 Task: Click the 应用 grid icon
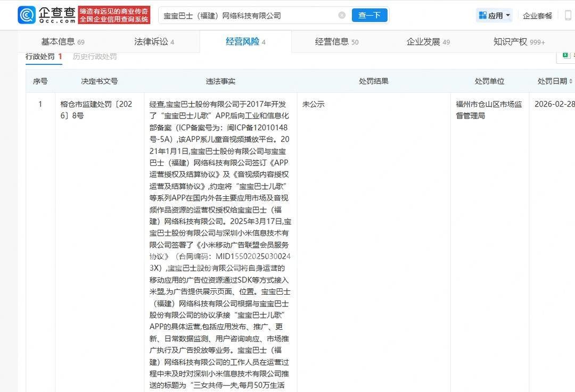[482, 15]
